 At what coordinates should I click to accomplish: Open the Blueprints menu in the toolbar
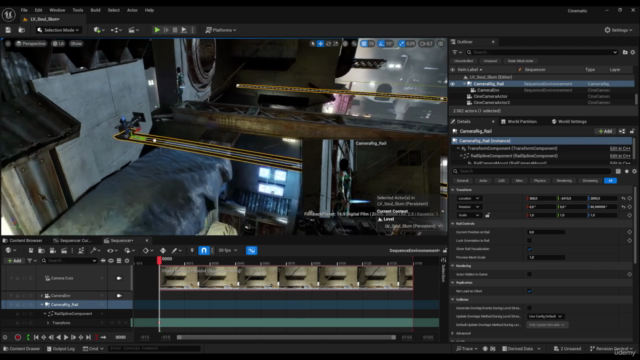(x=116, y=30)
